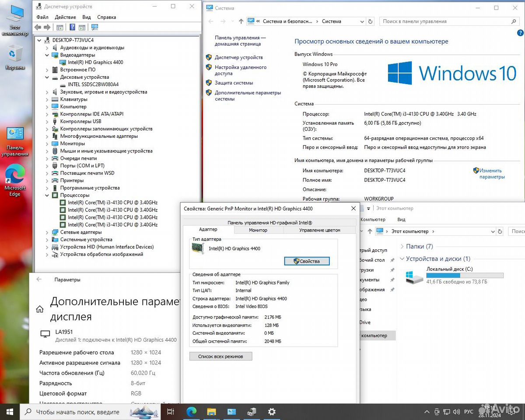Image resolution: width=525 pixels, height=420 pixels.
Task: Collapse the Дисковые устройства node
Action: click(47, 77)
